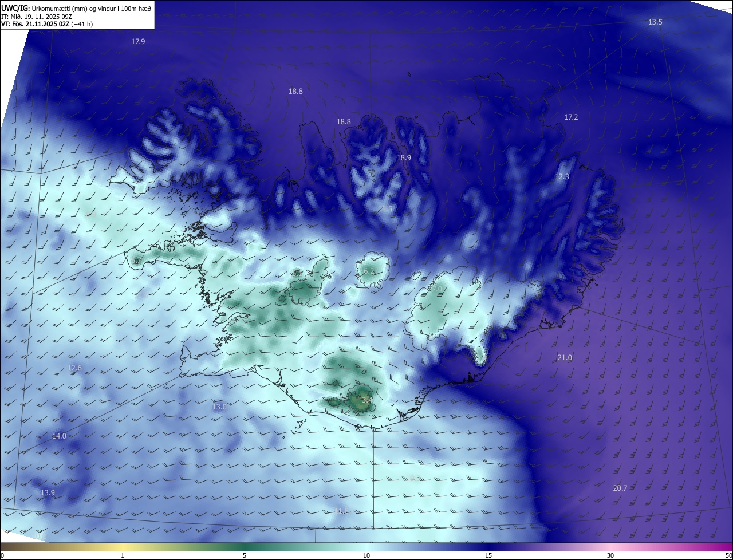Click the 17.9 value label on the map

(x=138, y=41)
